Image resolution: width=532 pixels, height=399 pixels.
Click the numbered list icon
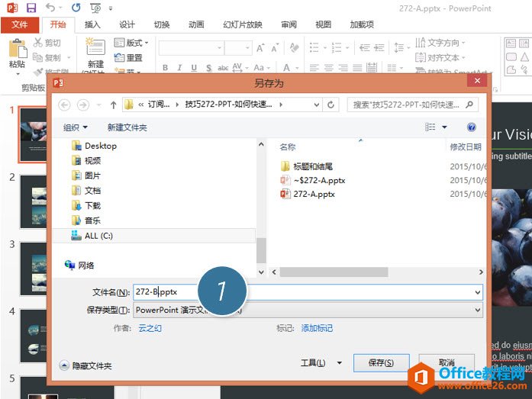click(x=337, y=48)
